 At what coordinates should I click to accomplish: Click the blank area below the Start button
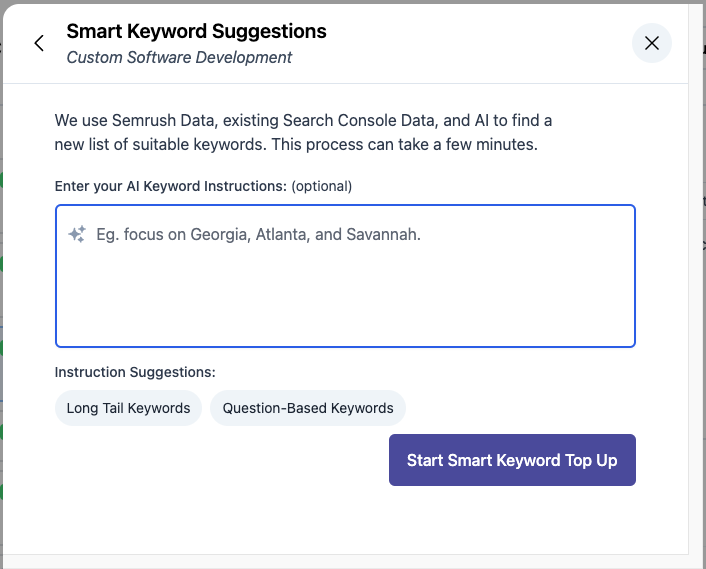[512, 520]
